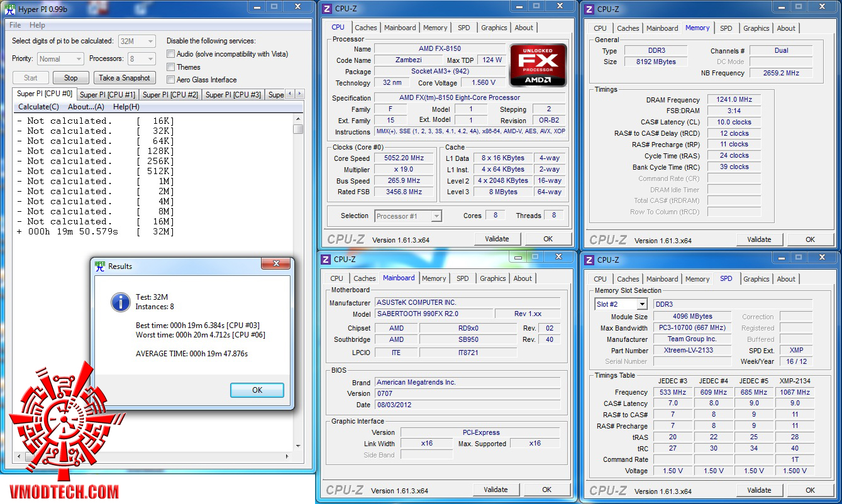Viewport: 842px width, 504px height.
Task: Open About tab in CPU-Z window showing Memory timings
Action: pos(786,28)
